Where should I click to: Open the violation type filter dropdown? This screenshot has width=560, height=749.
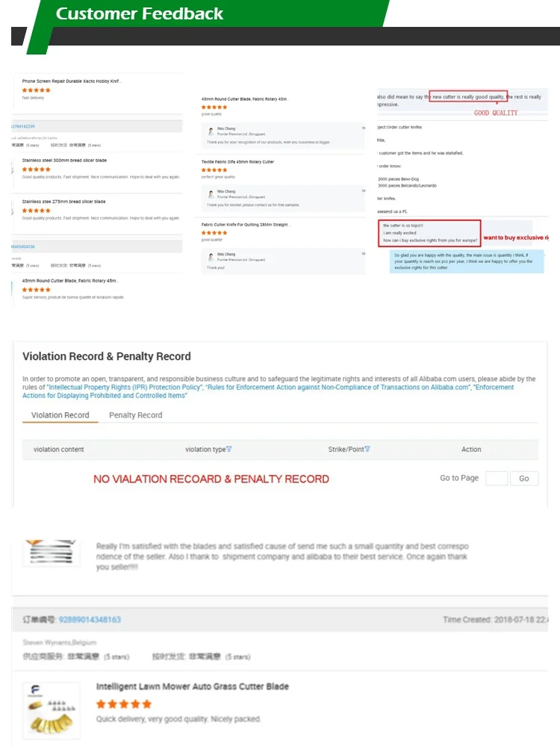tap(229, 450)
